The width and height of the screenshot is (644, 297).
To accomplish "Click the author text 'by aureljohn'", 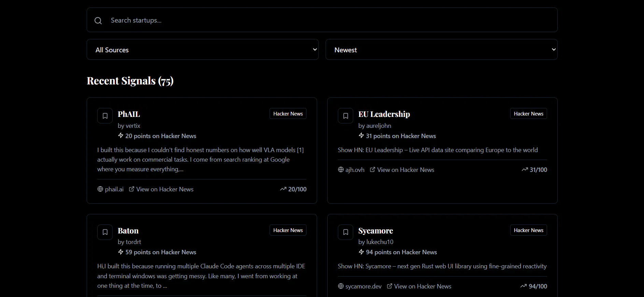I will point(375,126).
